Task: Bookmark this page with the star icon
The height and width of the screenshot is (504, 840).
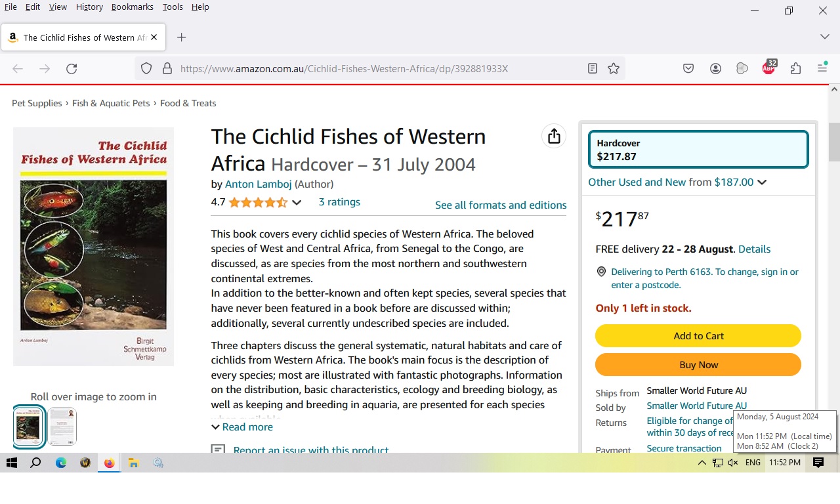Action: [614, 69]
